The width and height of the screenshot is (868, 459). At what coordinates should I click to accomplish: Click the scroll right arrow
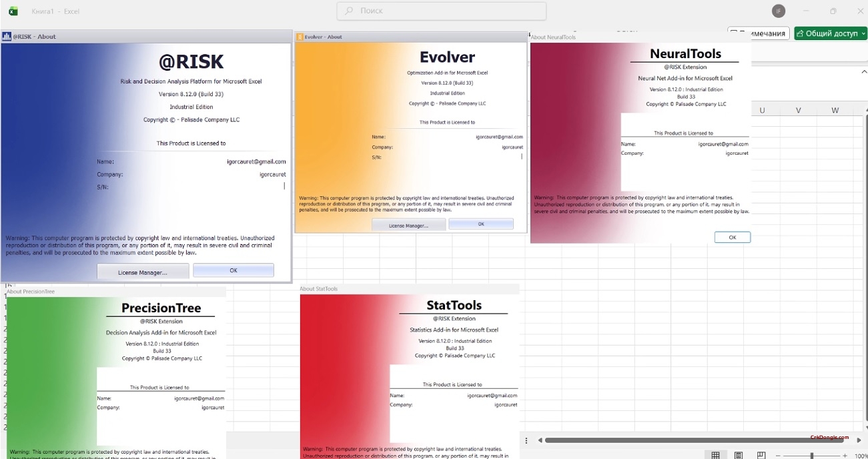point(859,440)
